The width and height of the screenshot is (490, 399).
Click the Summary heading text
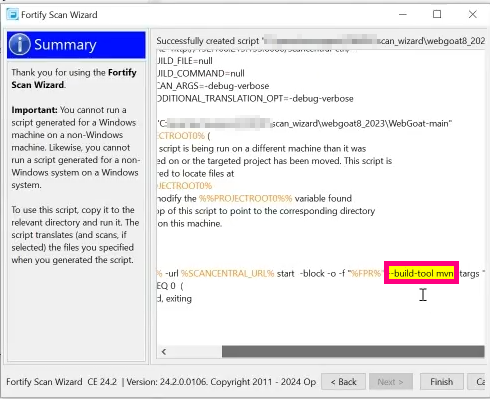(x=65, y=45)
